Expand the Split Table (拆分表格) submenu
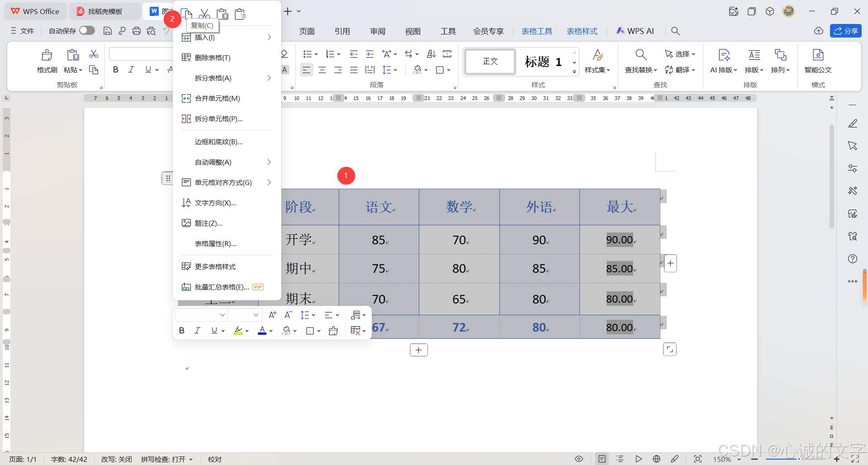Image resolution: width=868 pixels, height=465 pixels. [227, 78]
